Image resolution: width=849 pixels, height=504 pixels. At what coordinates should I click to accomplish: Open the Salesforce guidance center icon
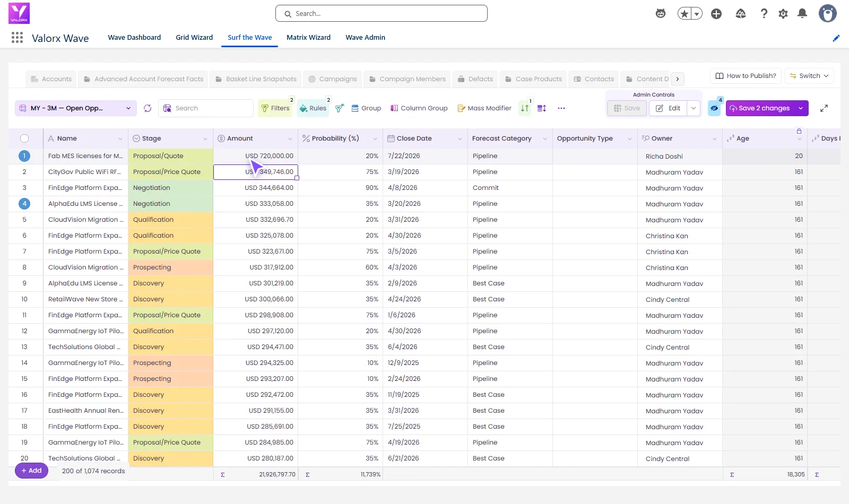click(661, 14)
